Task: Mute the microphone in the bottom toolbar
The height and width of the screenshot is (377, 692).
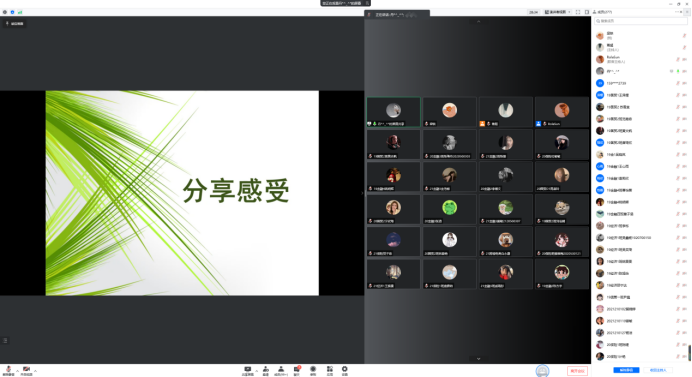Action: coord(8,370)
